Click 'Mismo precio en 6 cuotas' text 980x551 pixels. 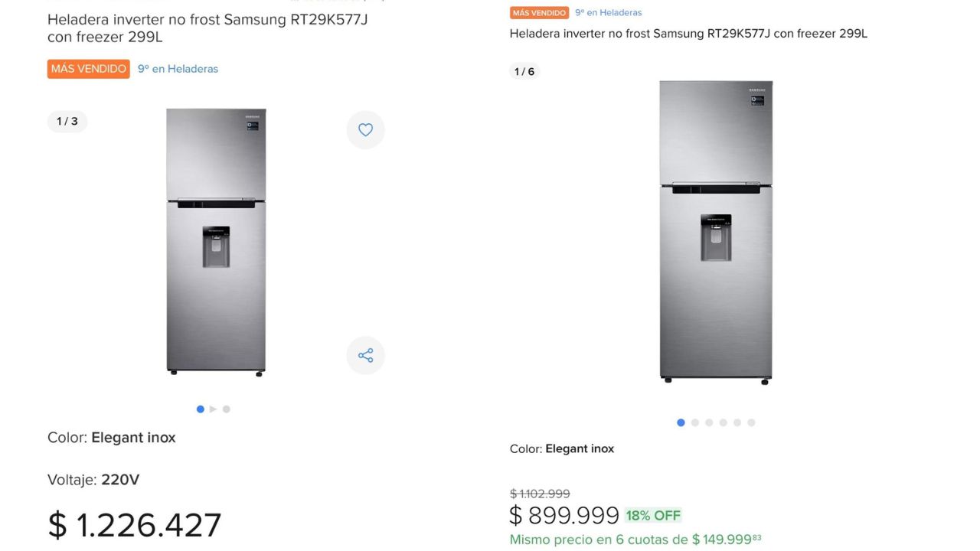point(599,540)
